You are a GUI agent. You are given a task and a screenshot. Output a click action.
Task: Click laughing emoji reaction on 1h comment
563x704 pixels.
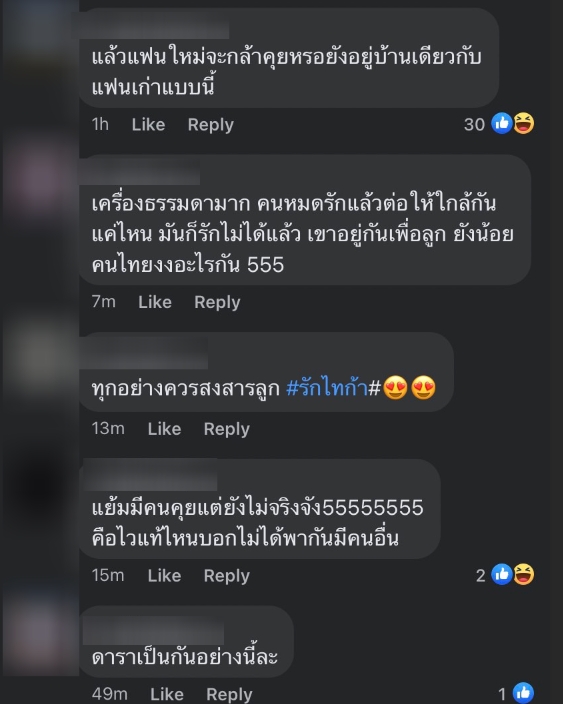523,123
